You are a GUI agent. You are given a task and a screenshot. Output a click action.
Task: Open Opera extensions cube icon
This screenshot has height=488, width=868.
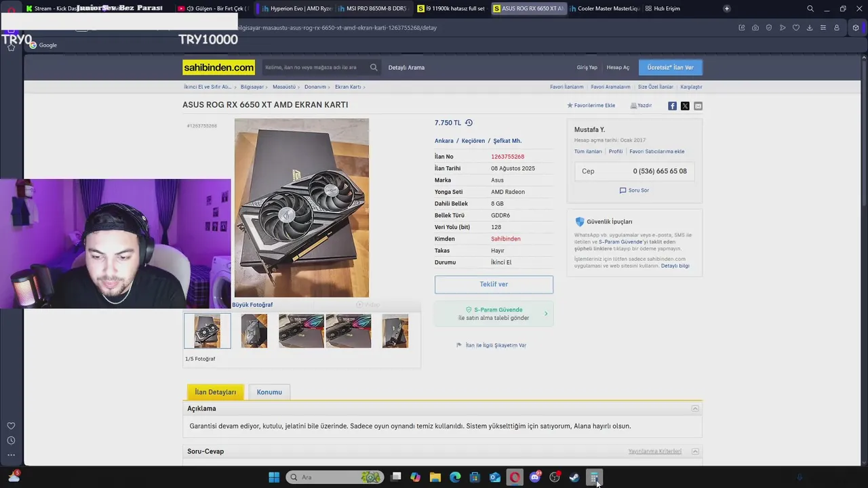[856, 28]
